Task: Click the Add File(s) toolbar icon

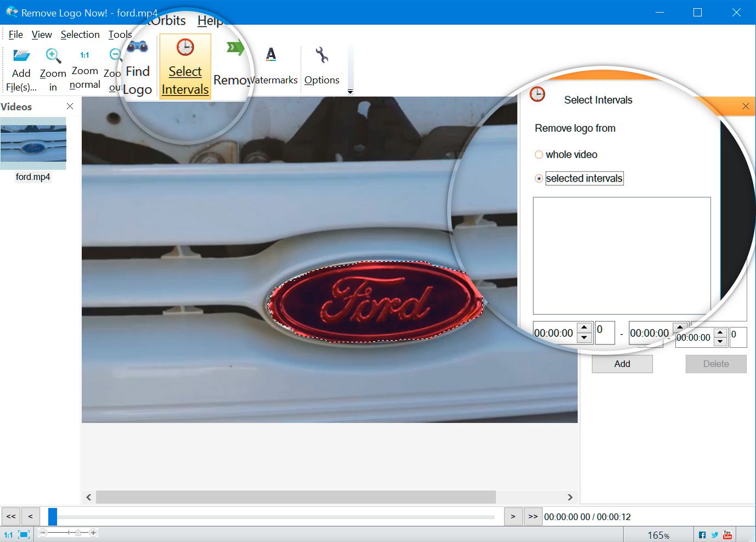Action: [21, 55]
